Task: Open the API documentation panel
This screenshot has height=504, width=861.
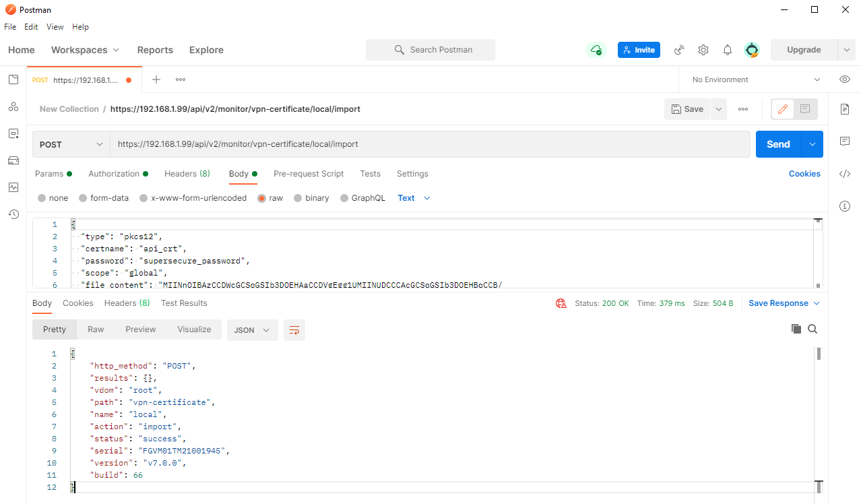Action: pos(845,108)
